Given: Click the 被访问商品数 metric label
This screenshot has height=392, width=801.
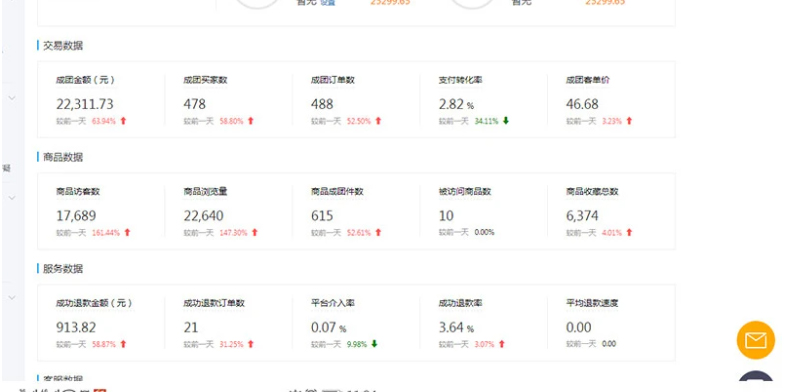Looking at the screenshot, I should (464, 192).
